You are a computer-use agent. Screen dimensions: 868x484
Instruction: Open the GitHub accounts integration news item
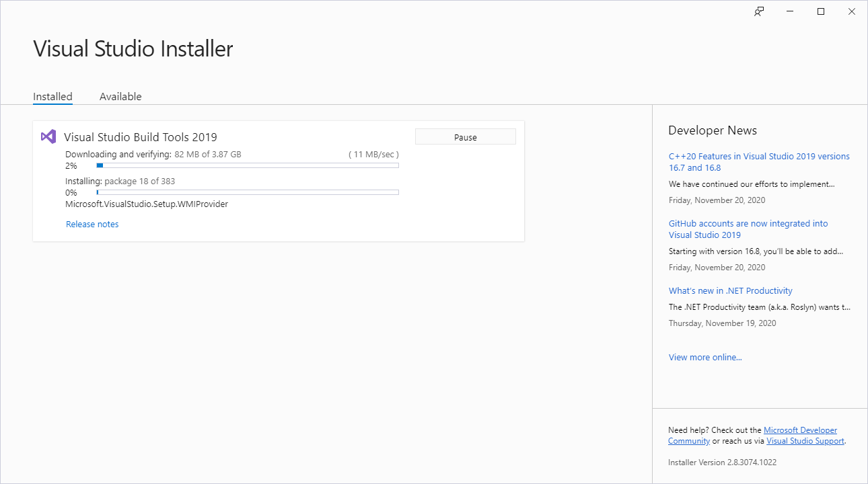click(748, 229)
